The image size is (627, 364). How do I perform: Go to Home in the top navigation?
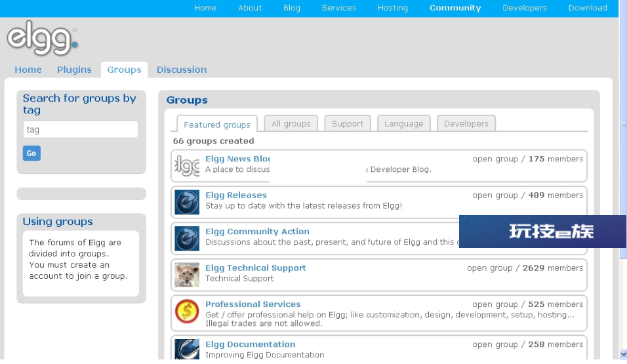[x=205, y=8]
